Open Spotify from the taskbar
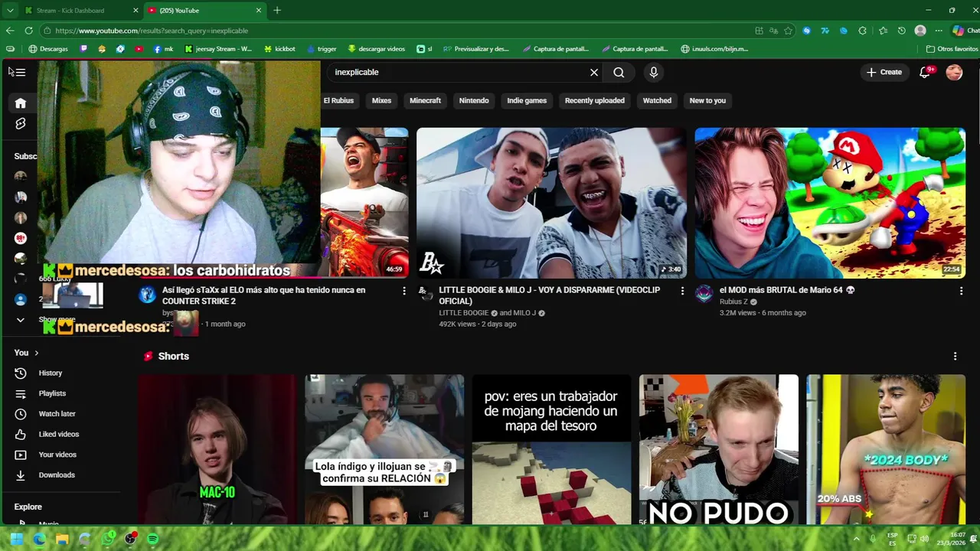Screen dimensions: 980x551 pos(152,539)
